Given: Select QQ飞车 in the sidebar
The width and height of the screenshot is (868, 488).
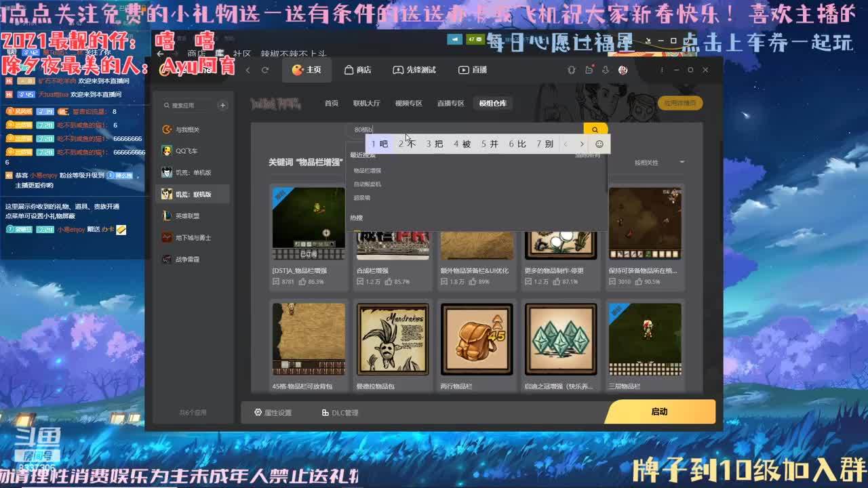Looking at the screenshot, I should tap(192, 151).
